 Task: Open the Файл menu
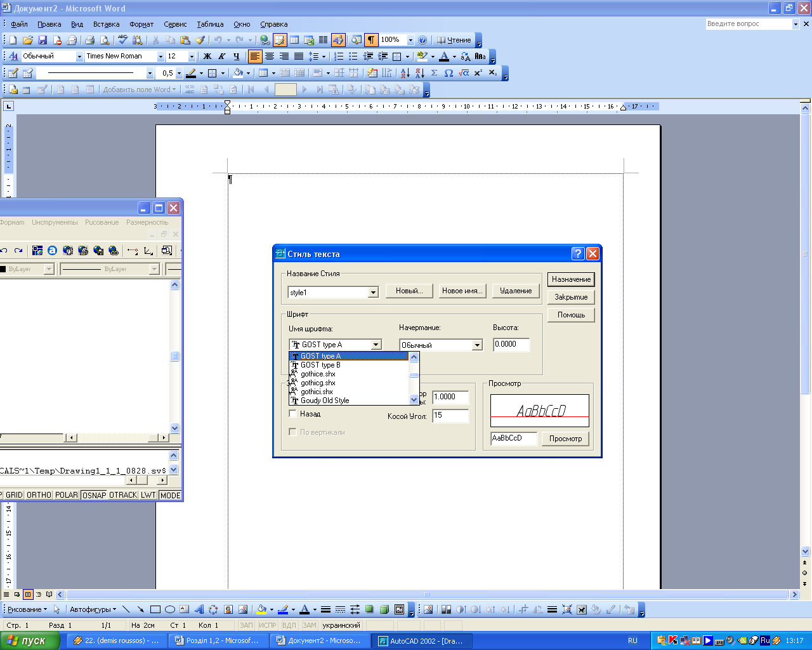click(x=19, y=24)
